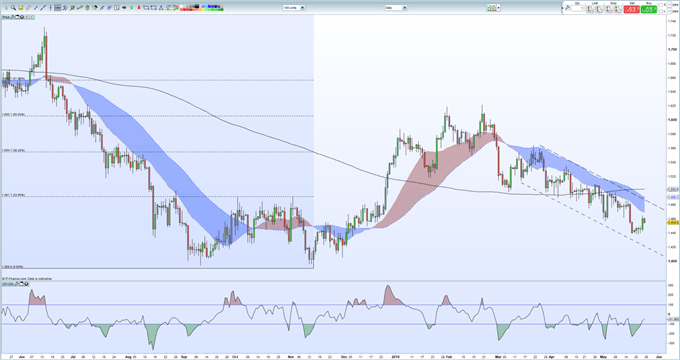Open the 100 units dropdown
This screenshot has width=680, height=360.
pos(294,8)
